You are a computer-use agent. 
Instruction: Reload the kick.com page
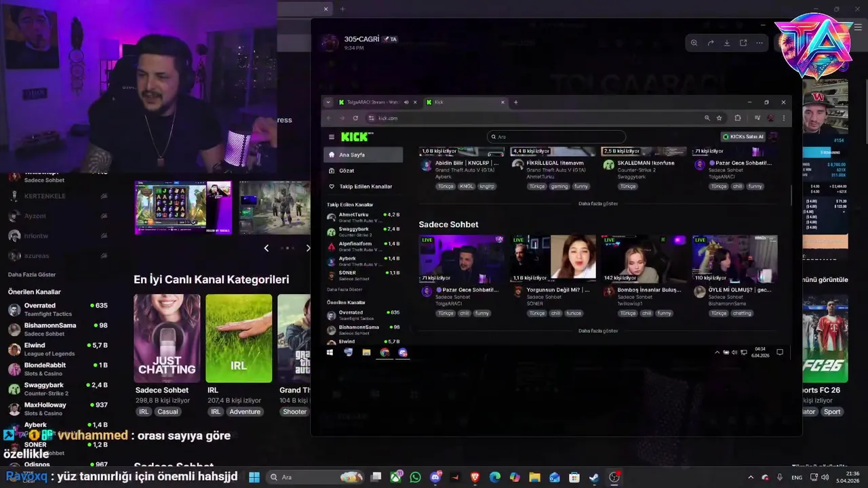click(355, 118)
